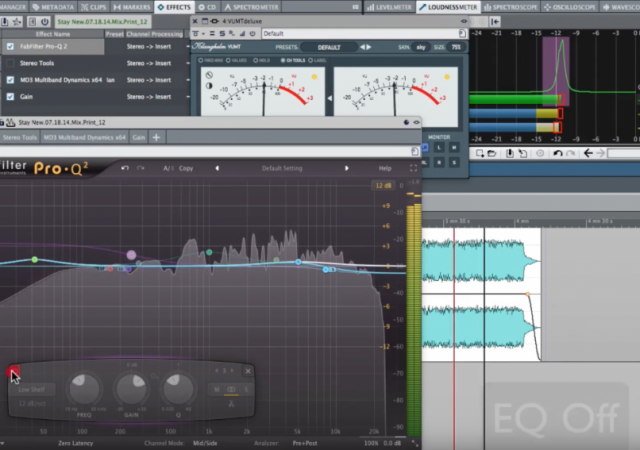Go to next VUMT preset arrow
Viewport: 640px width, 450px height.
369,47
